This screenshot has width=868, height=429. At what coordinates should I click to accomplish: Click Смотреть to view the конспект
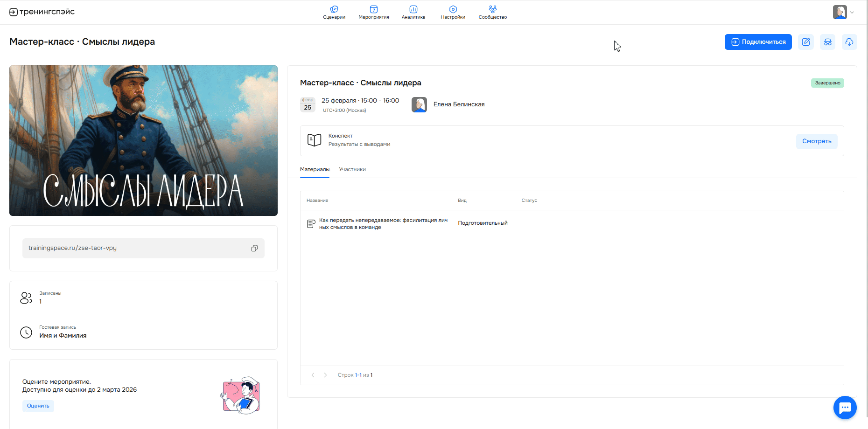(x=816, y=141)
